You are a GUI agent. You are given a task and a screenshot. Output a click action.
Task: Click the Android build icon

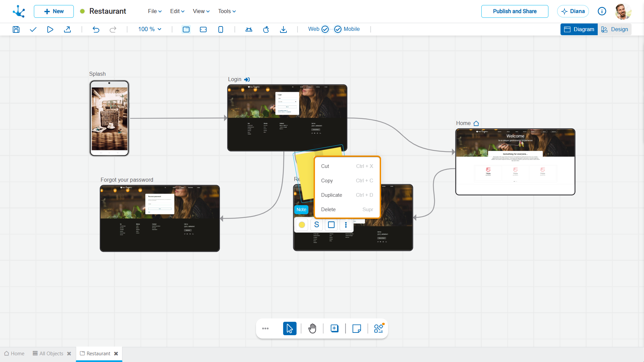coord(249,29)
